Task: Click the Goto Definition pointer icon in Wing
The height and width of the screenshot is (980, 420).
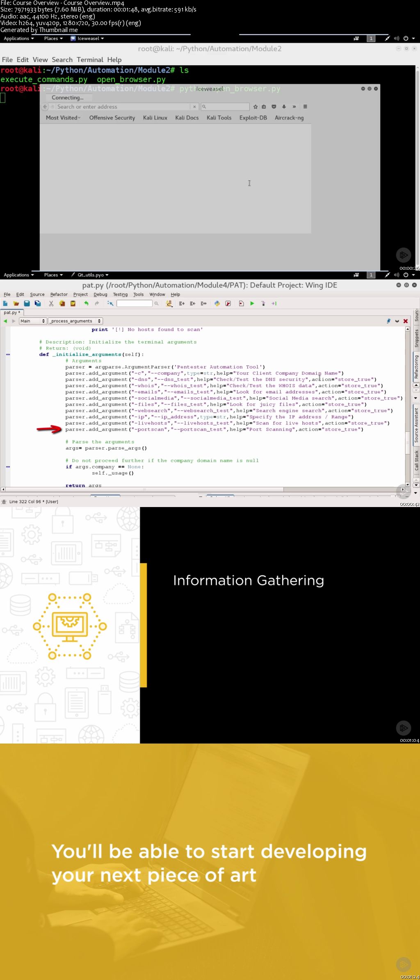Action: pyautogui.click(x=110, y=303)
